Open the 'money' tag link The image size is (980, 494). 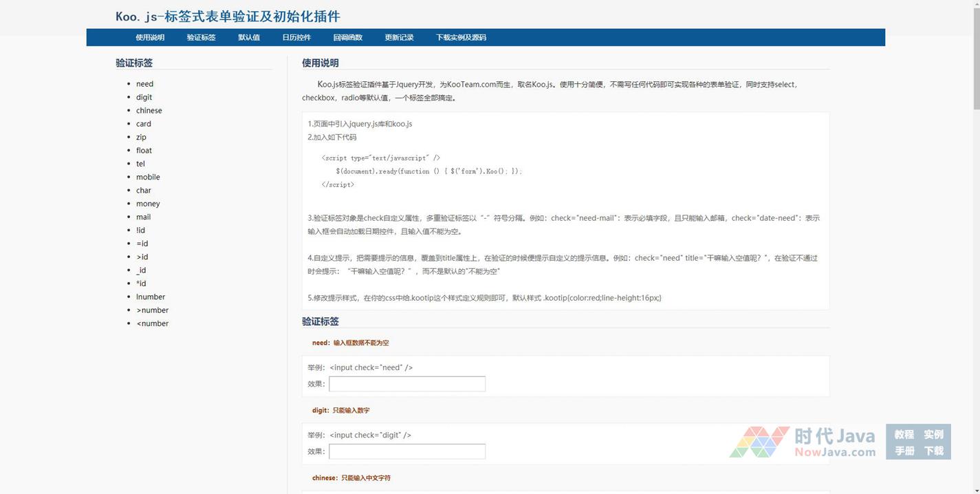click(x=148, y=204)
